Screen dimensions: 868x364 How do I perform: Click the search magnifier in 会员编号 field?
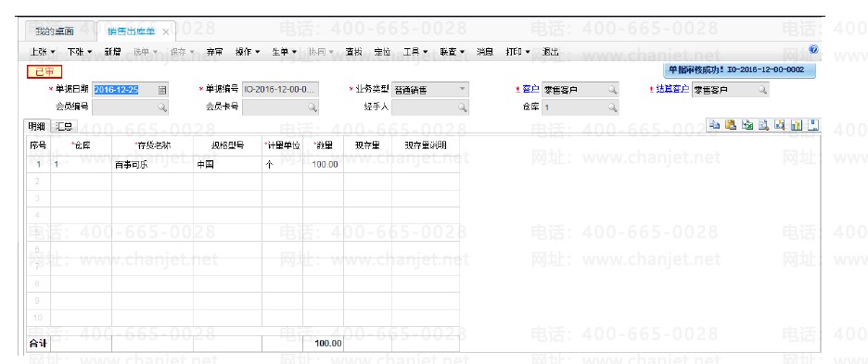click(x=162, y=107)
